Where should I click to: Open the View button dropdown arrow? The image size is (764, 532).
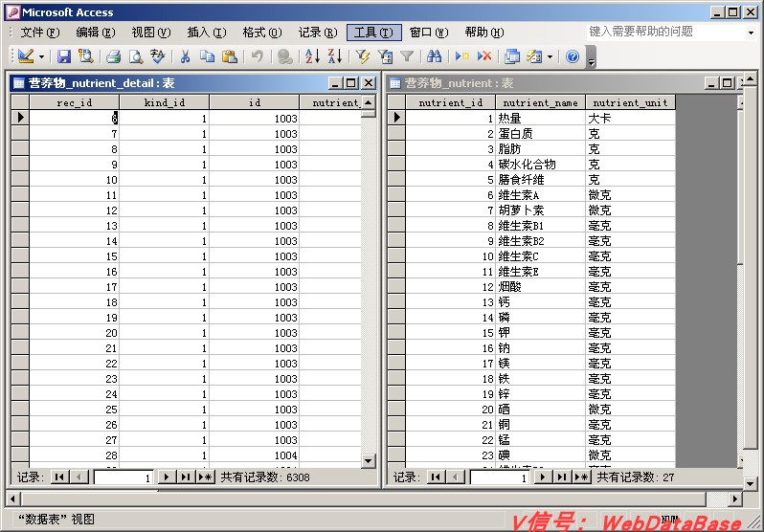(41, 57)
